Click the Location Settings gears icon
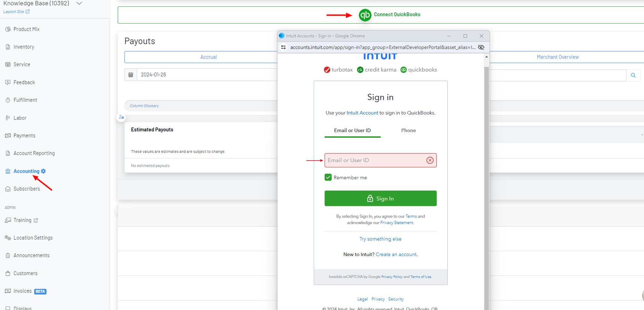 (8, 238)
